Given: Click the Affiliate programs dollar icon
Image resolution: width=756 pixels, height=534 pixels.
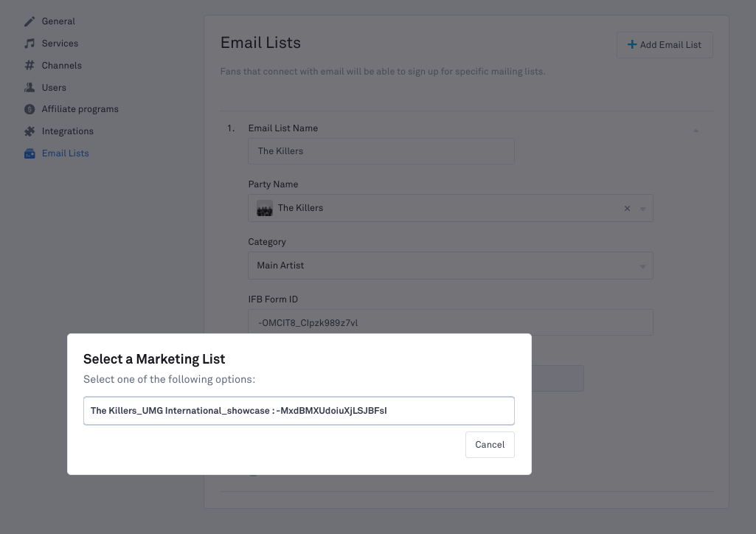Looking at the screenshot, I should coord(30,109).
